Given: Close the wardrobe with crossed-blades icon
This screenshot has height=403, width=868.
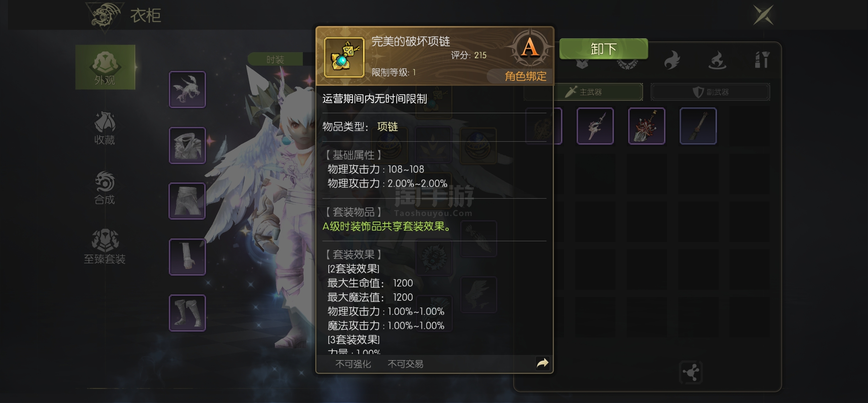Looking at the screenshot, I should coord(763,15).
